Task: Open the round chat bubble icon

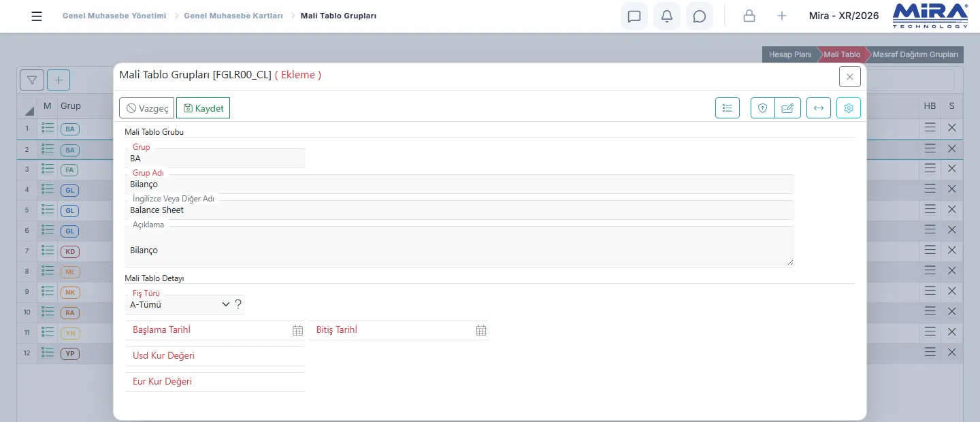Action: 700,16
